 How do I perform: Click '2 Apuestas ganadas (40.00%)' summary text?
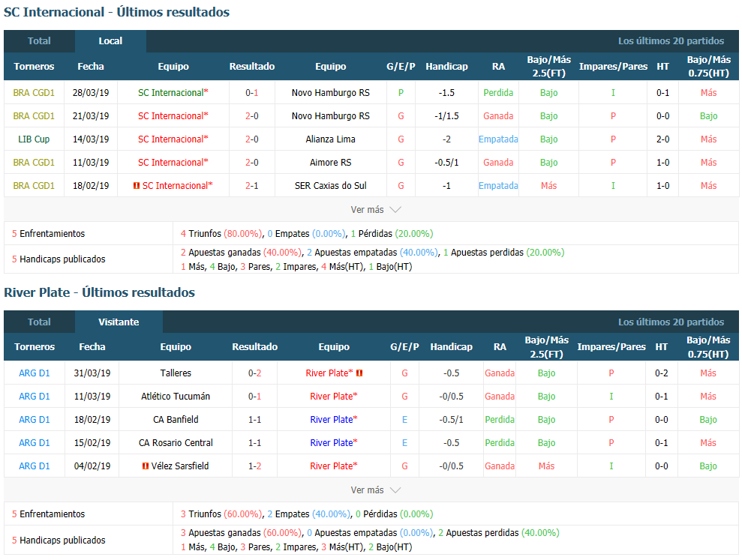[x=242, y=253]
